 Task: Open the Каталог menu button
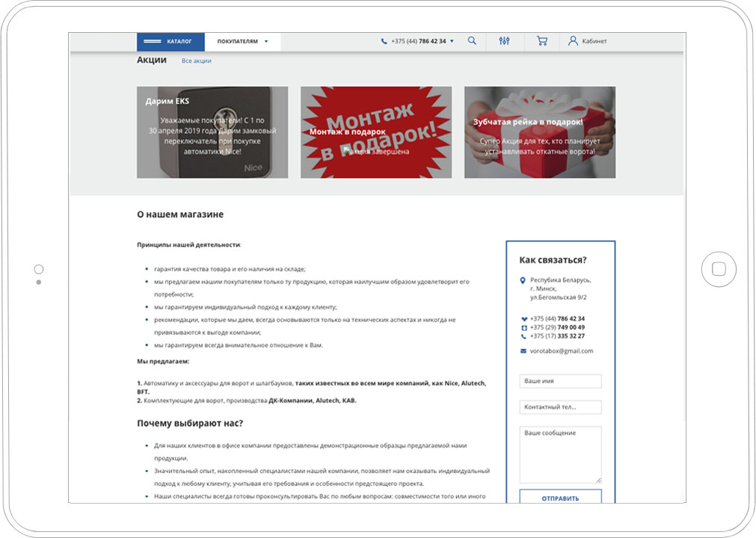coord(170,41)
